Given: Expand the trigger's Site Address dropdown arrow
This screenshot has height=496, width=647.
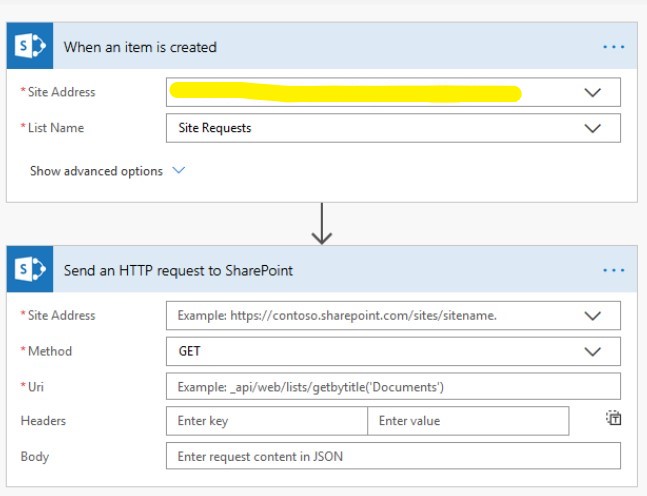Looking at the screenshot, I should (x=593, y=92).
